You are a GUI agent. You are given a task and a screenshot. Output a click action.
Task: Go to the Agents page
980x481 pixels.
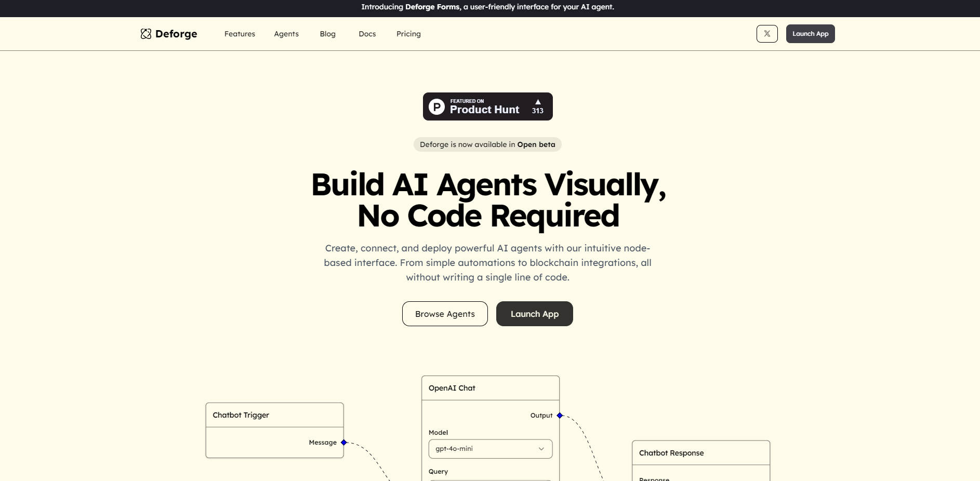coord(286,34)
